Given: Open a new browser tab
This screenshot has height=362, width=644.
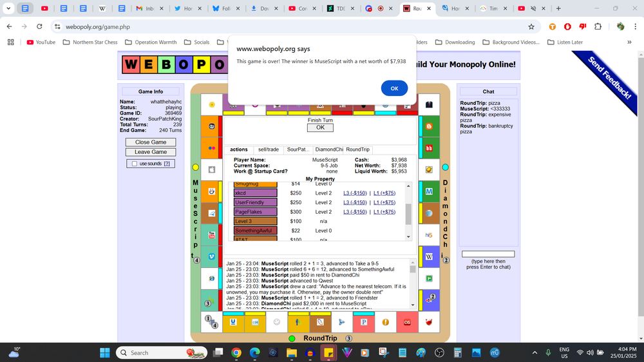Looking at the screenshot, I should (558, 8).
